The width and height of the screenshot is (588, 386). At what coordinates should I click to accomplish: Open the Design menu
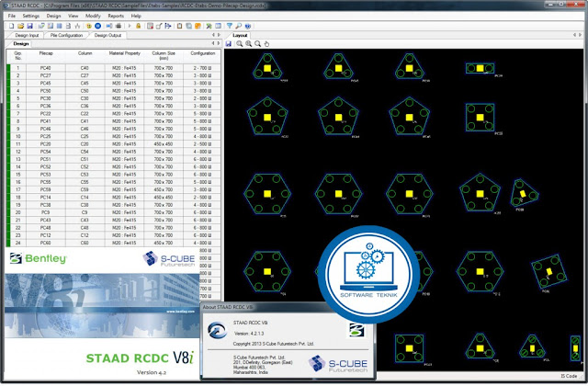[53, 16]
